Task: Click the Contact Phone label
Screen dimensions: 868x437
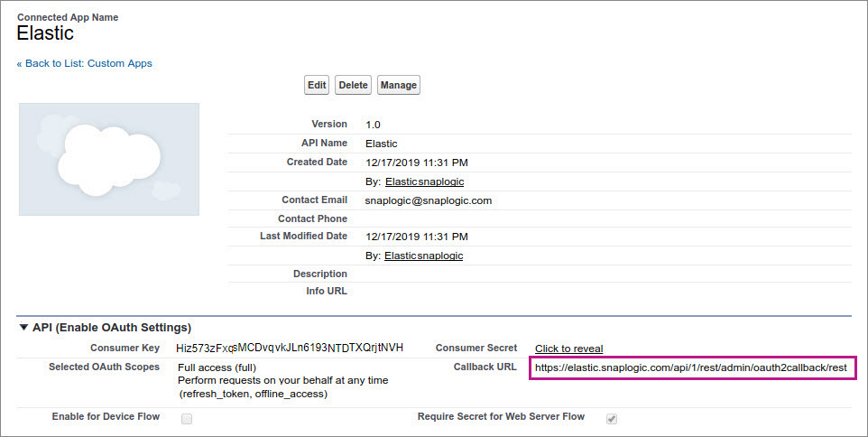Action: 313,218
